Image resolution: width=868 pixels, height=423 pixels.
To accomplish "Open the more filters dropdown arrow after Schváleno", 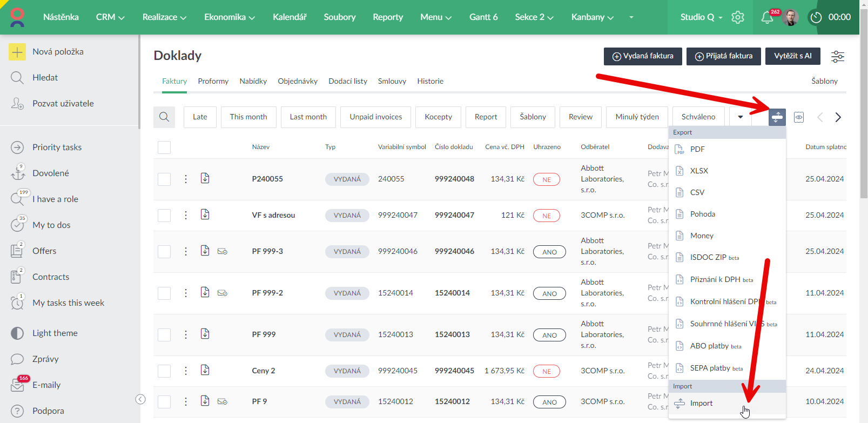I will [x=741, y=117].
